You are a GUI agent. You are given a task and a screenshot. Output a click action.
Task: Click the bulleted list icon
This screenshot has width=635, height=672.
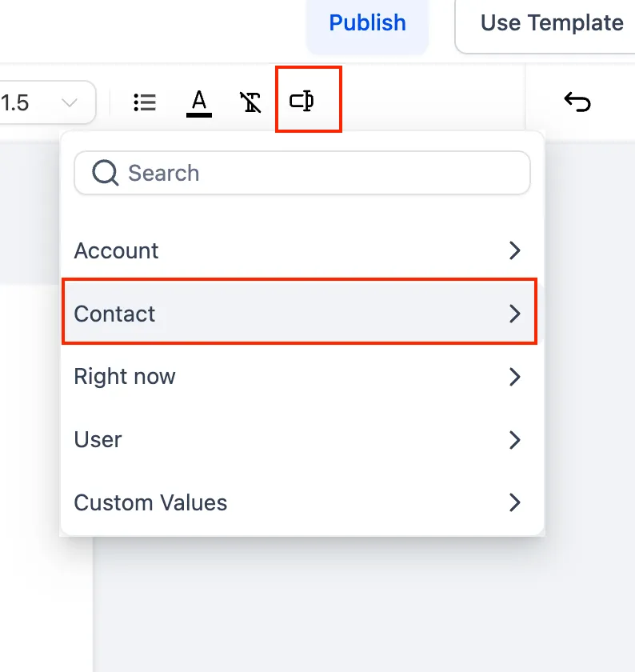pos(145,102)
